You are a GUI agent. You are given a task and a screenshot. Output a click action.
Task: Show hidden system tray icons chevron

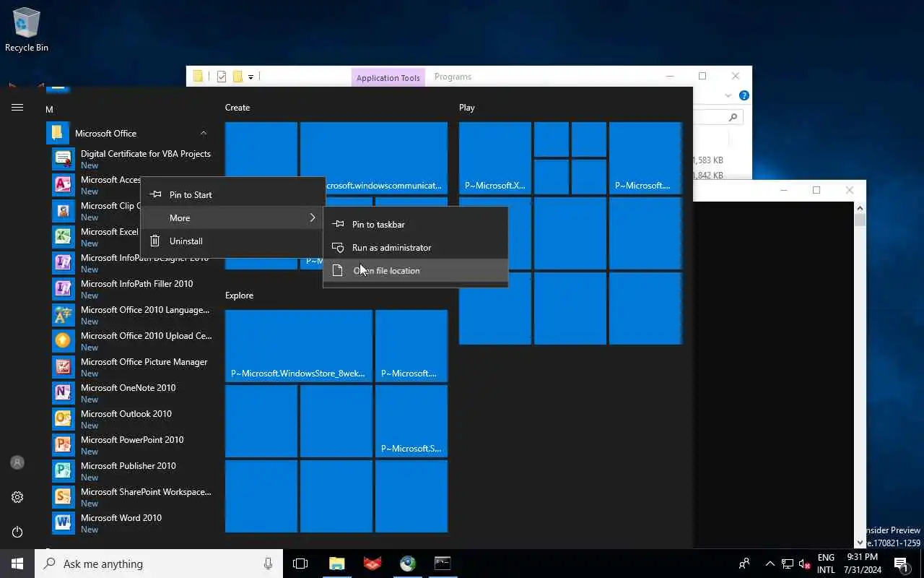[x=770, y=564]
